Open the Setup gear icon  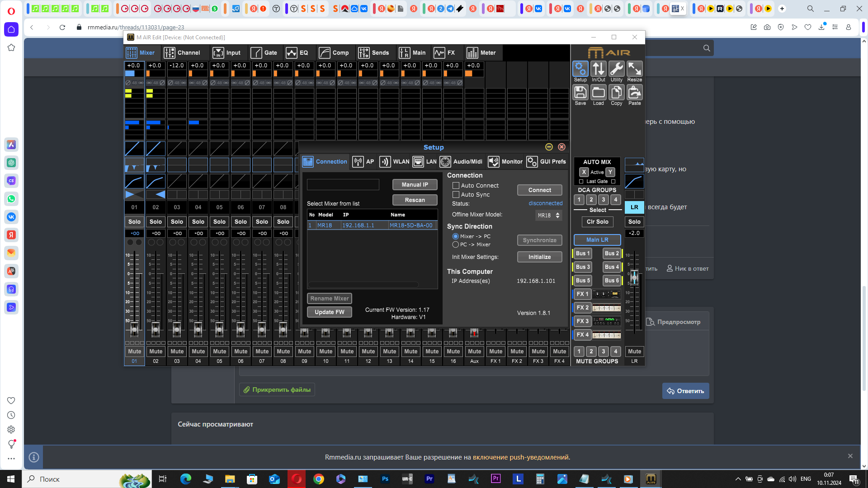[x=580, y=69]
